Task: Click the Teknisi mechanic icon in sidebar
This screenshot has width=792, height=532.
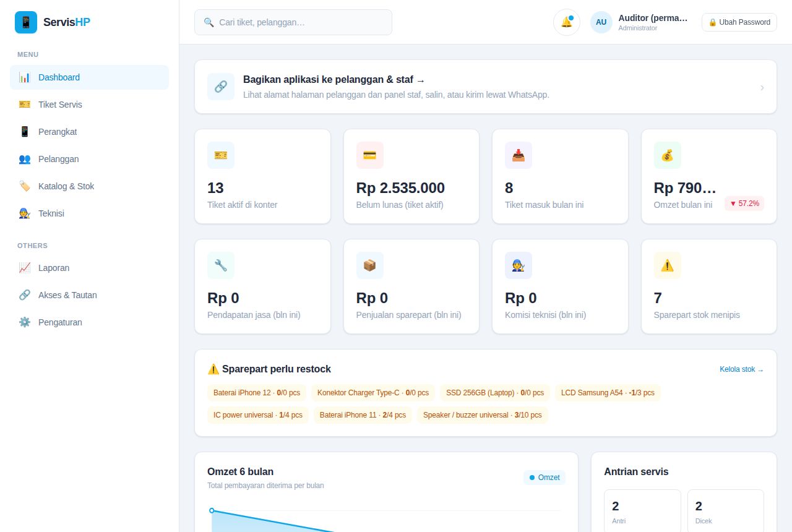Action: point(25,213)
